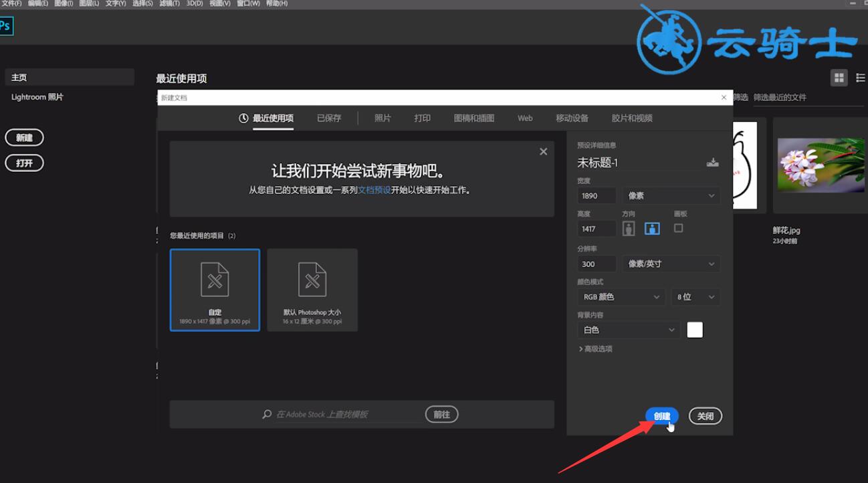
Task: Close the 让我们开始尝试新事物吧 banner
Action: (x=543, y=152)
